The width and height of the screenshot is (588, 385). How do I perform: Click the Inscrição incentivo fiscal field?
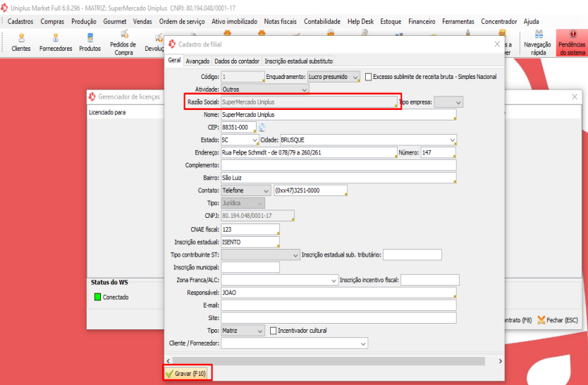pyautogui.click(x=430, y=280)
